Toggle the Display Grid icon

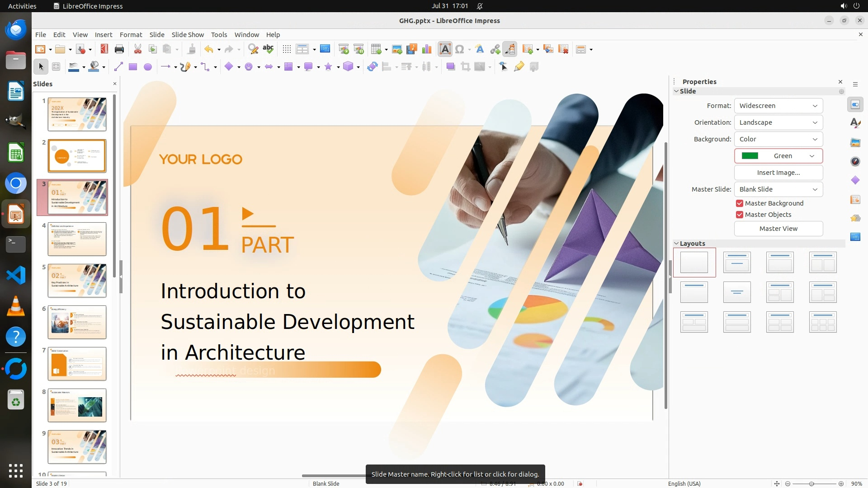coord(287,49)
